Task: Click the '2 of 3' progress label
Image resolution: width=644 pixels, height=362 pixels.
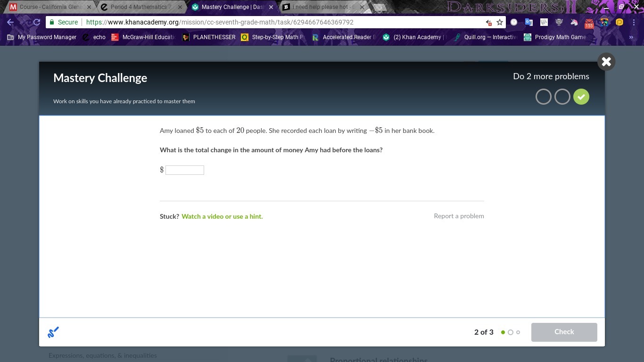Action: (x=484, y=332)
